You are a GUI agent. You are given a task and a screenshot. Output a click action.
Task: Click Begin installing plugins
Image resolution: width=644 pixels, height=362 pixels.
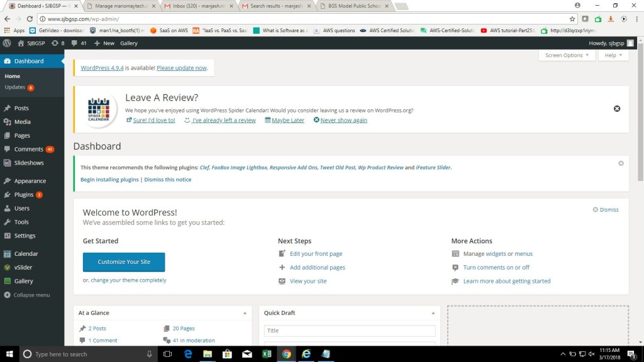[x=109, y=180]
